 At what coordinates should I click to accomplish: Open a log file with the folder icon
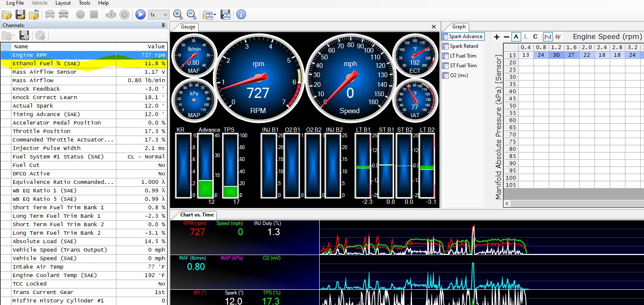[6, 14]
